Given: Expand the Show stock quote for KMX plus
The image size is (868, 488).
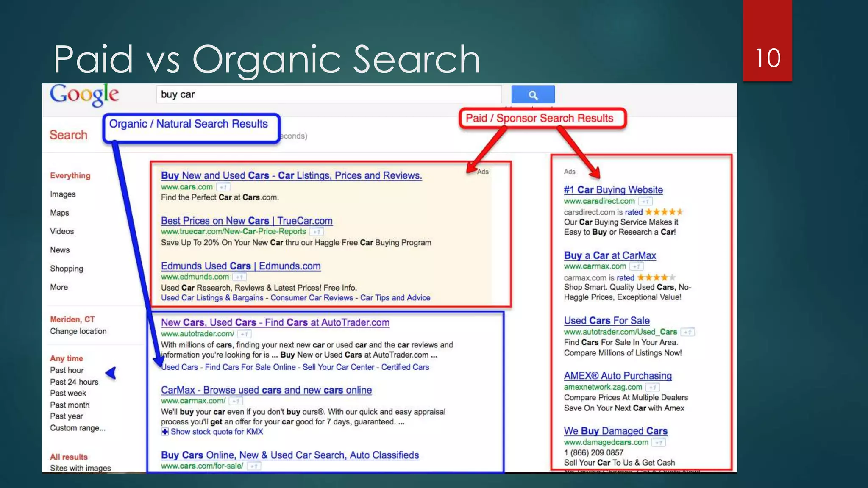Looking at the screenshot, I should tap(165, 432).
